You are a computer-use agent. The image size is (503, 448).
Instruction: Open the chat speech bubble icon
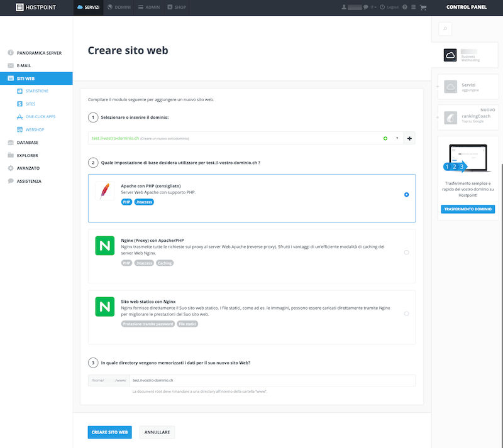(x=366, y=7)
